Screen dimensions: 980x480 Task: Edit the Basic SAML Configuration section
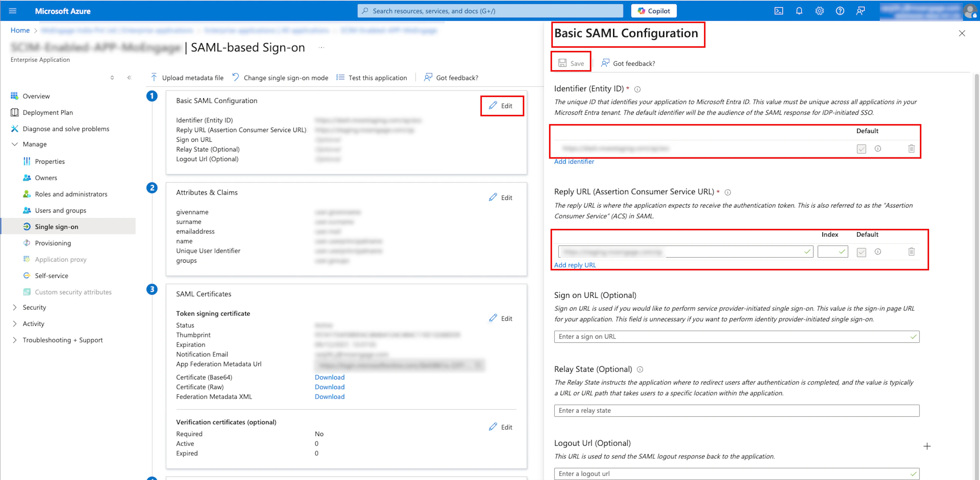pyautogui.click(x=501, y=106)
